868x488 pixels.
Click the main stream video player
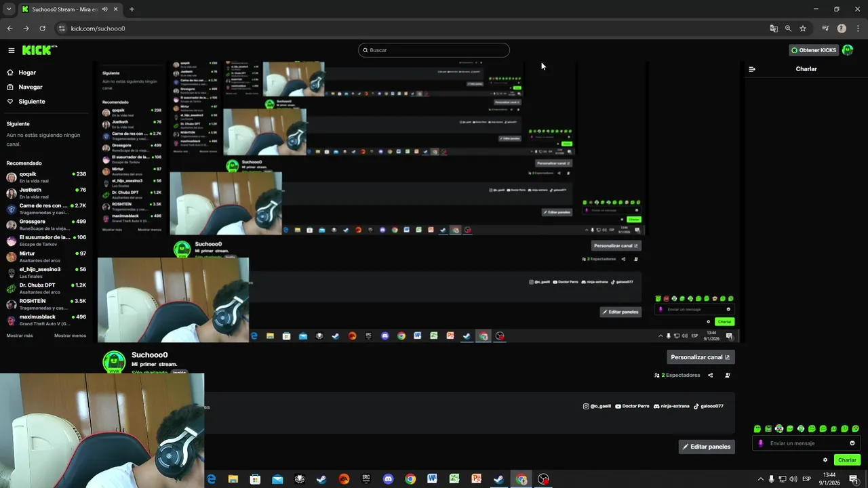[418, 202]
